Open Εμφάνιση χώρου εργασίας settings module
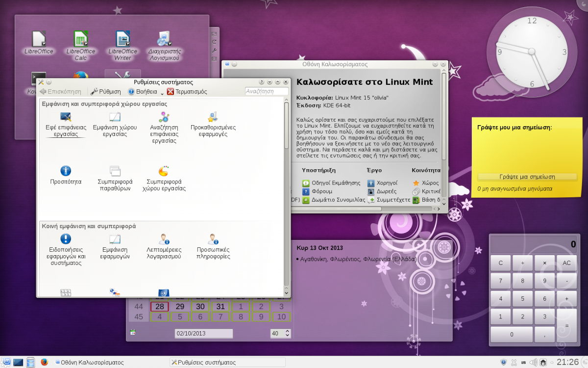Screen dimensions: 588x368 coord(115,125)
